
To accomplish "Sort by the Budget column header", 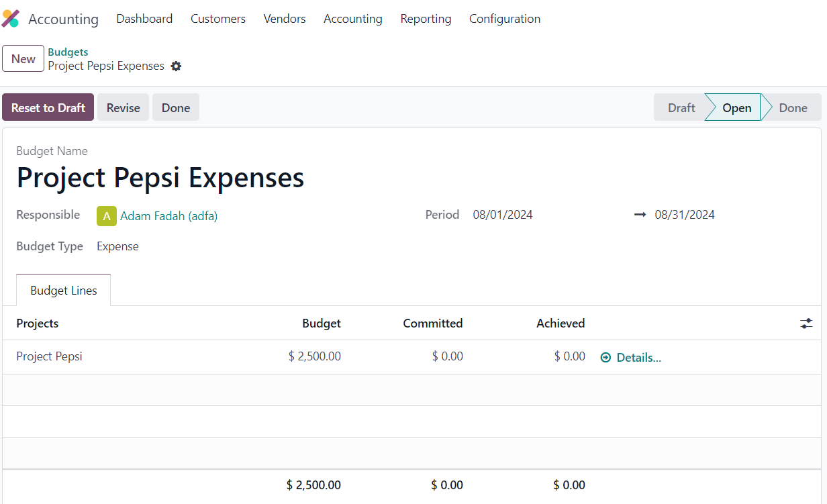I will 322,323.
